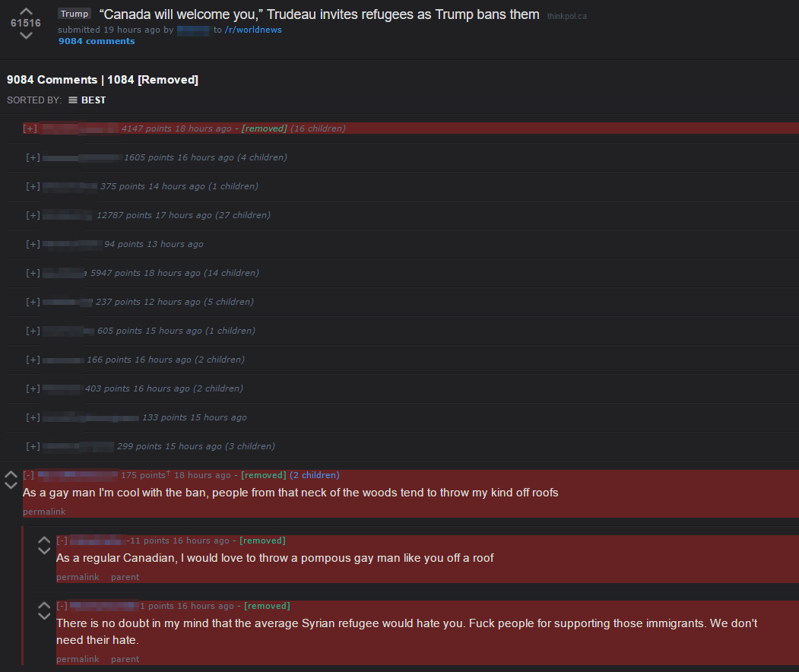Upvote the Syrian refugee reply comment
This screenshot has width=799, height=672.
(44, 605)
